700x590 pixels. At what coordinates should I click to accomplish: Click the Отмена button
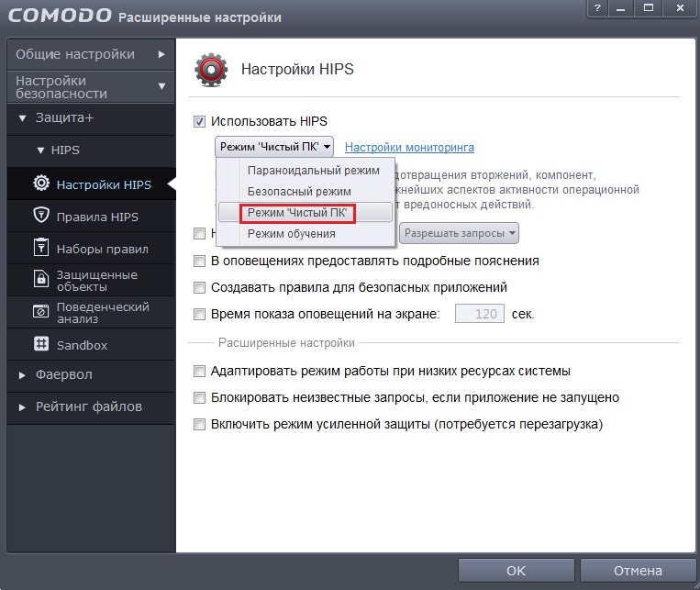pyautogui.click(x=638, y=571)
